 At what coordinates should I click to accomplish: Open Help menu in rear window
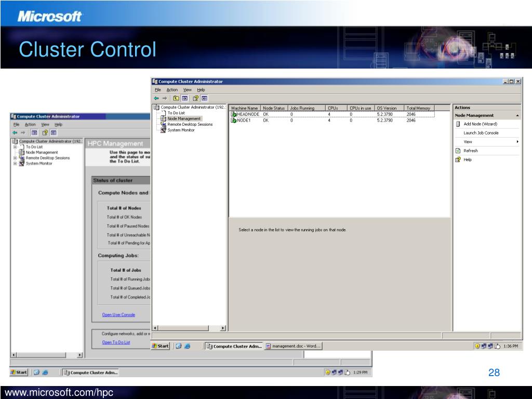coord(58,125)
